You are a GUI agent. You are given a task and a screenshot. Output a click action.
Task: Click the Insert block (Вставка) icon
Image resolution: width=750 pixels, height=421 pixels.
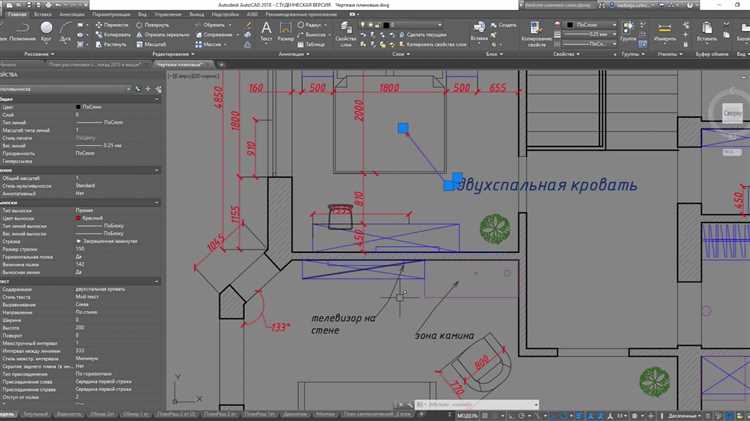tap(479, 31)
